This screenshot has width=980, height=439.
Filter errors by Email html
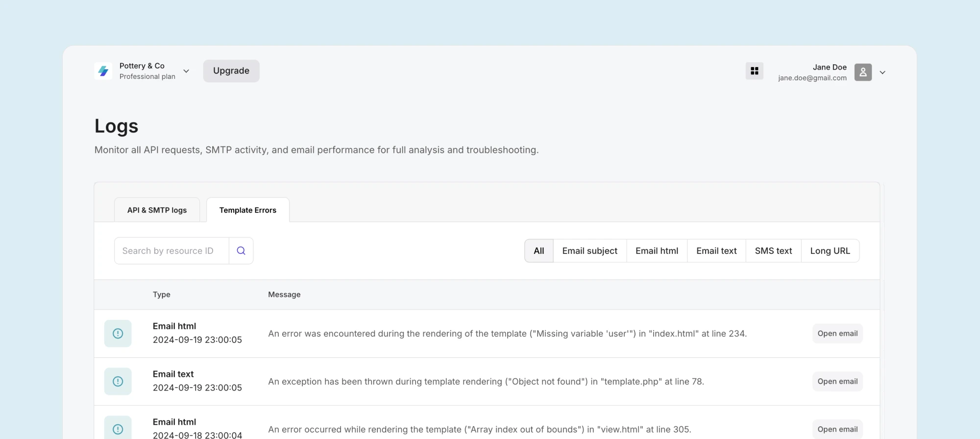(x=657, y=251)
